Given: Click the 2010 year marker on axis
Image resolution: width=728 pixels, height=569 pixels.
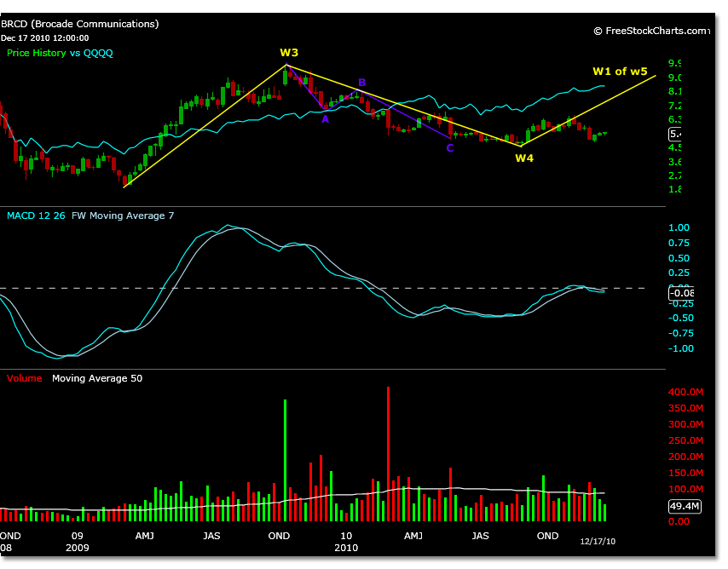Looking at the screenshot, I should pos(347,548).
